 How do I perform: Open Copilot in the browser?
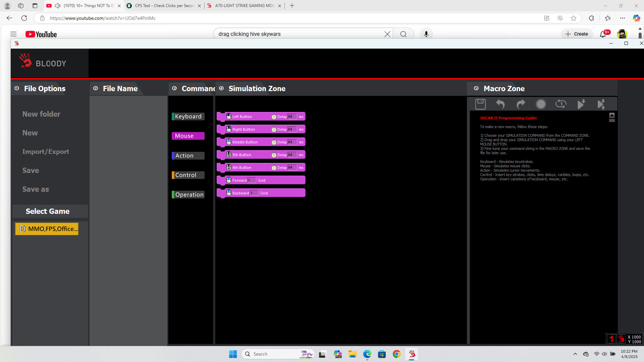(636, 18)
